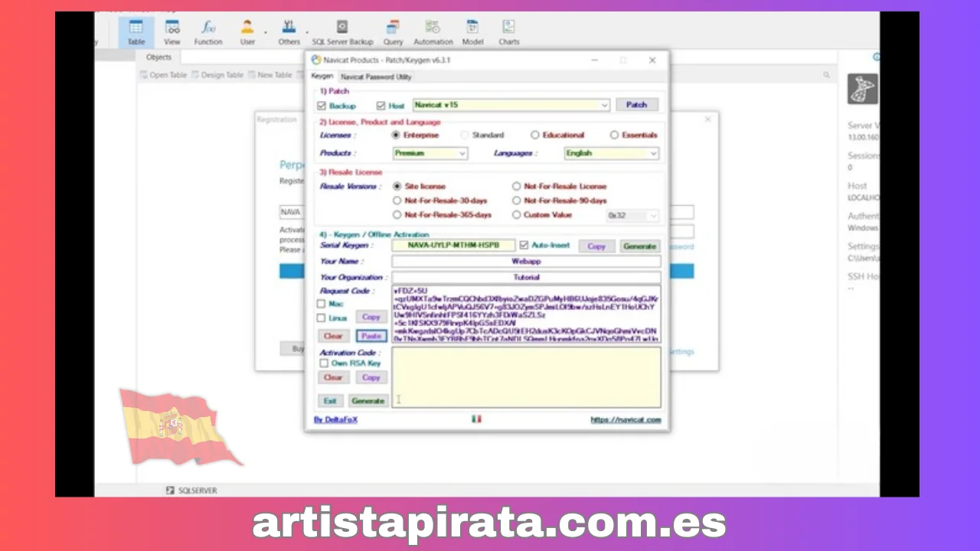Close the Registration dialog behind the keygen

coord(707,119)
